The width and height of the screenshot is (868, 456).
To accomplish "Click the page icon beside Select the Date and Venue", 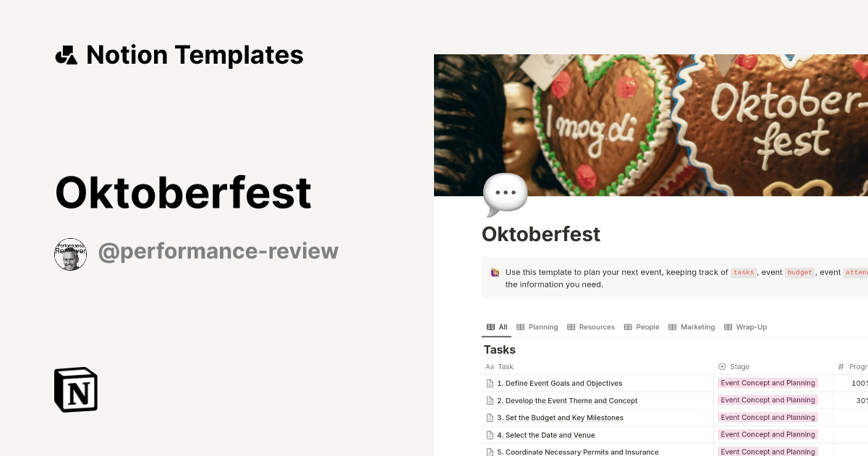I will pyautogui.click(x=490, y=434).
